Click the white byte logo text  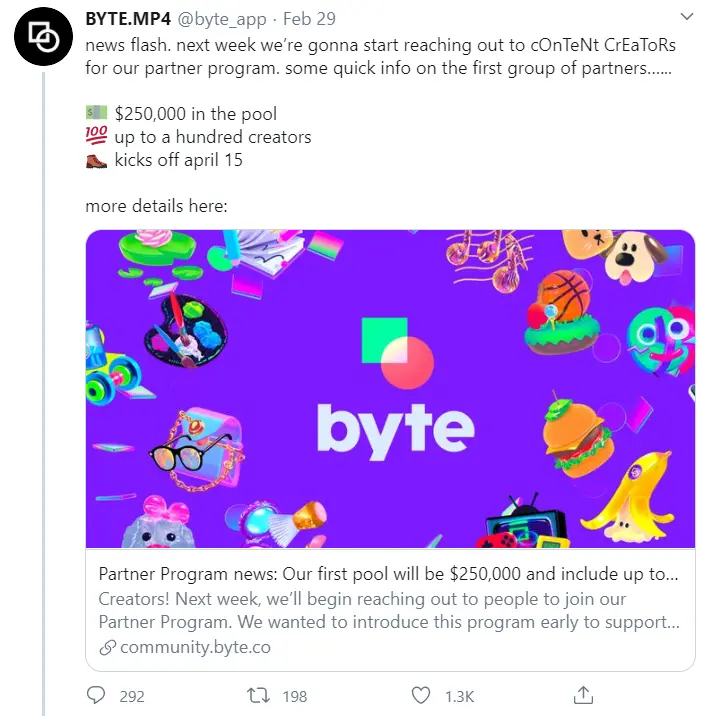click(x=396, y=428)
